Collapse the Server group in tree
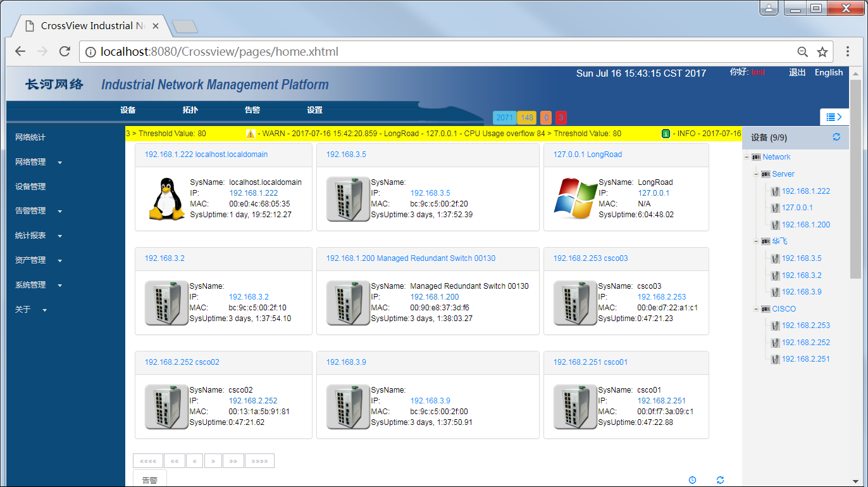Viewport: 868px width, 487px height. point(757,174)
